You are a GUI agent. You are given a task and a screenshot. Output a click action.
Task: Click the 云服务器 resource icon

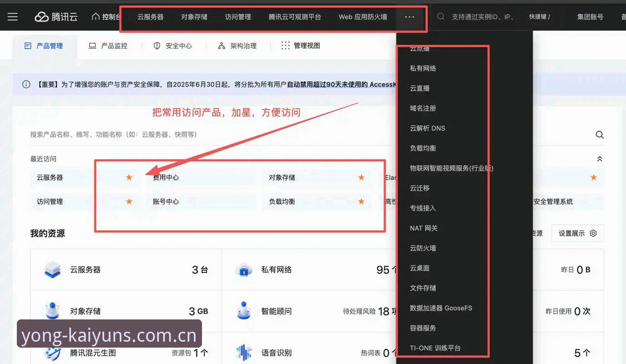53,270
